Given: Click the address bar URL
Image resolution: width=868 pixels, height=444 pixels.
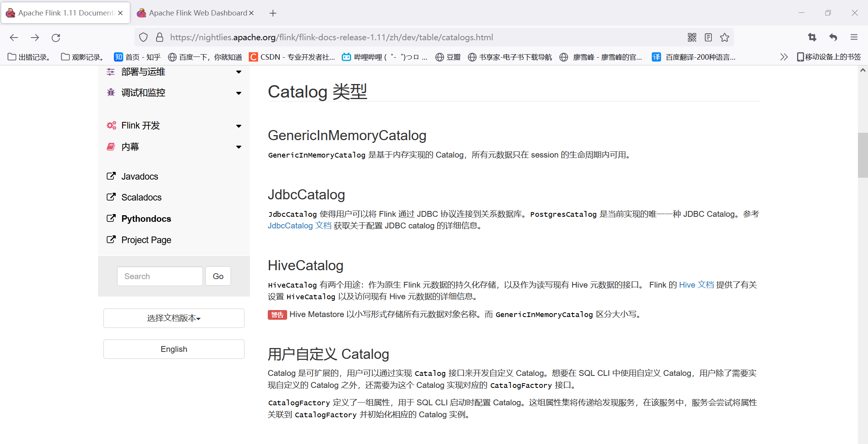Looking at the screenshot, I should coord(331,38).
